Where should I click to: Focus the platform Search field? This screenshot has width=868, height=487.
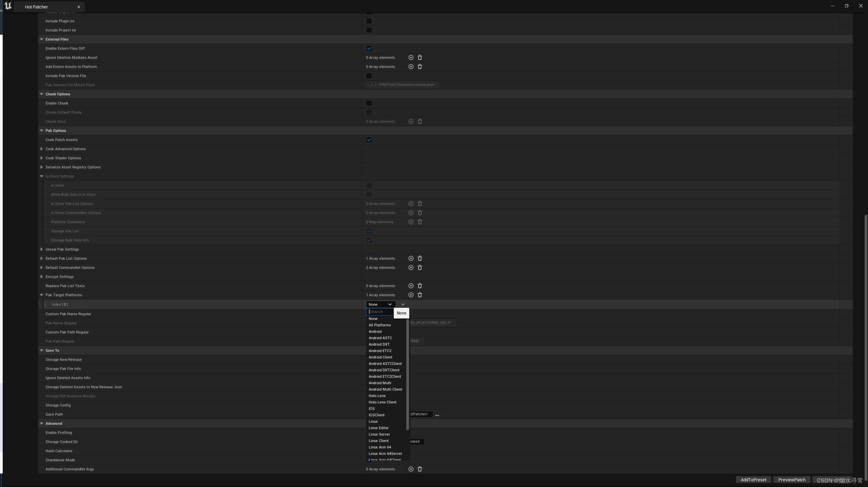coord(380,312)
